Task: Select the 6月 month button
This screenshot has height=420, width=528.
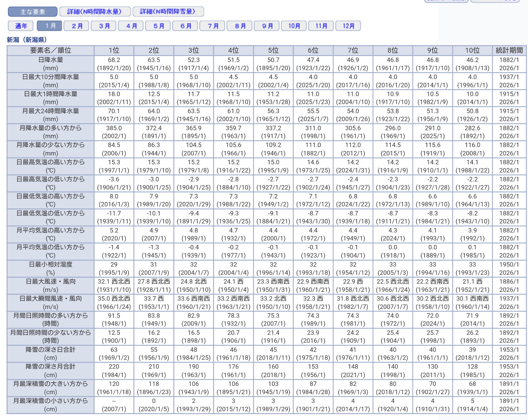Action: [185, 26]
